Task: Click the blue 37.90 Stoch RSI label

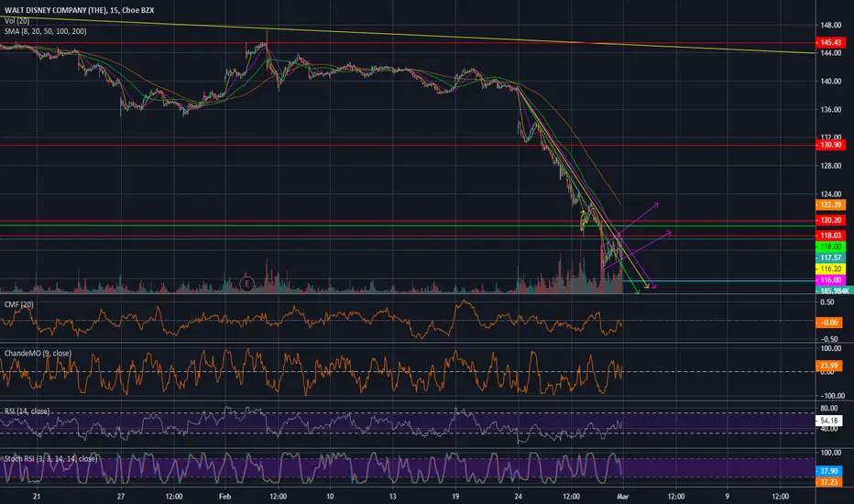Action: coord(829,471)
